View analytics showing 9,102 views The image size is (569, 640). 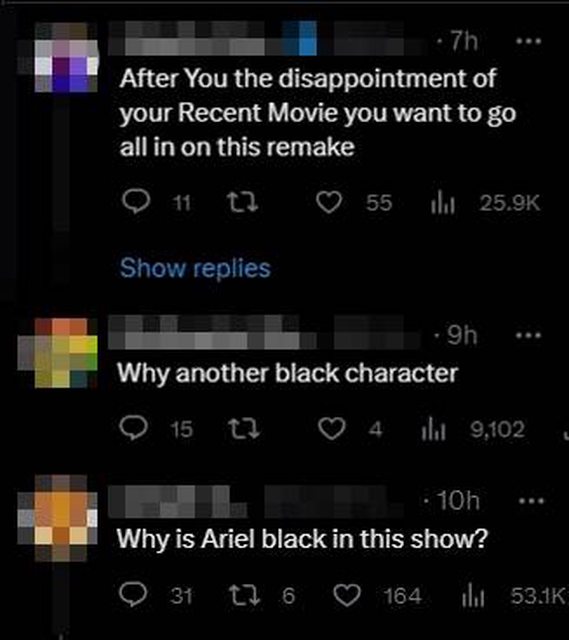(433, 429)
